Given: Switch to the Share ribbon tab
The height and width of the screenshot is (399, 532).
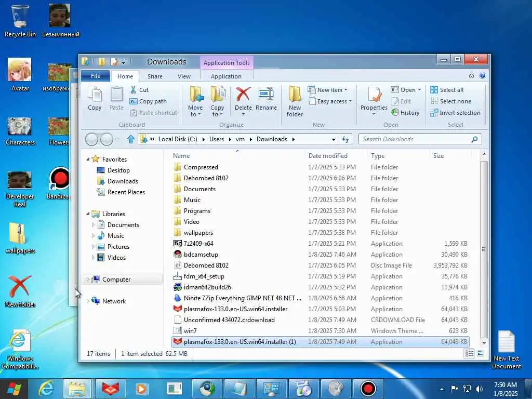Looking at the screenshot, I should pyautogui.click(x=155, y=76).
